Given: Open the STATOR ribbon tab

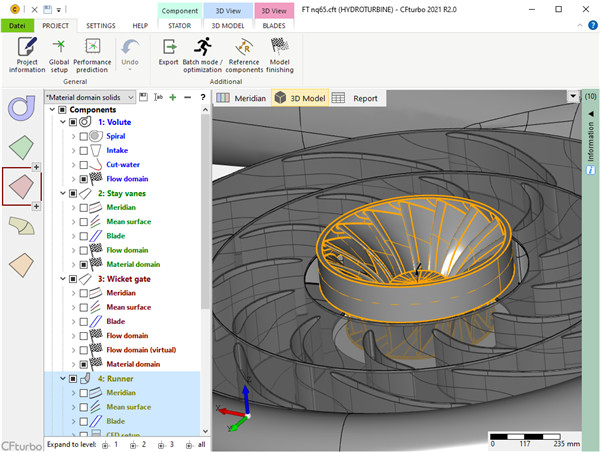Looking at the screenshot, I should tap(179, 26).
